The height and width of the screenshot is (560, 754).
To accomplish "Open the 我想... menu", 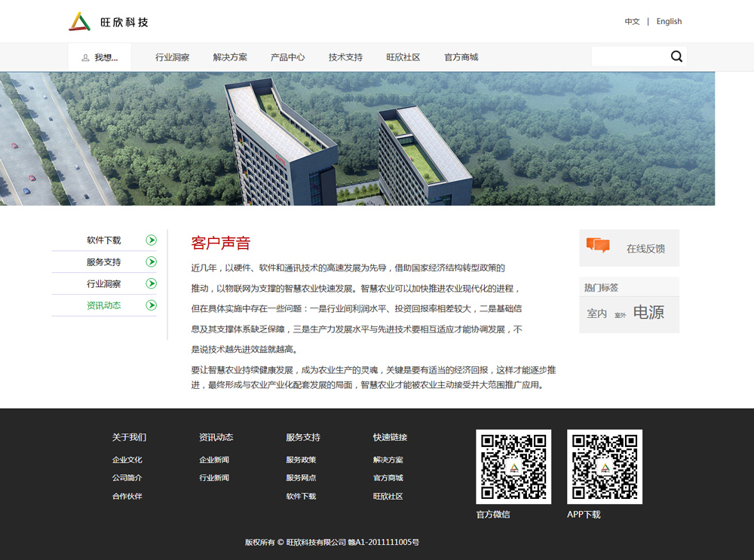I will (x=100, y=57).
